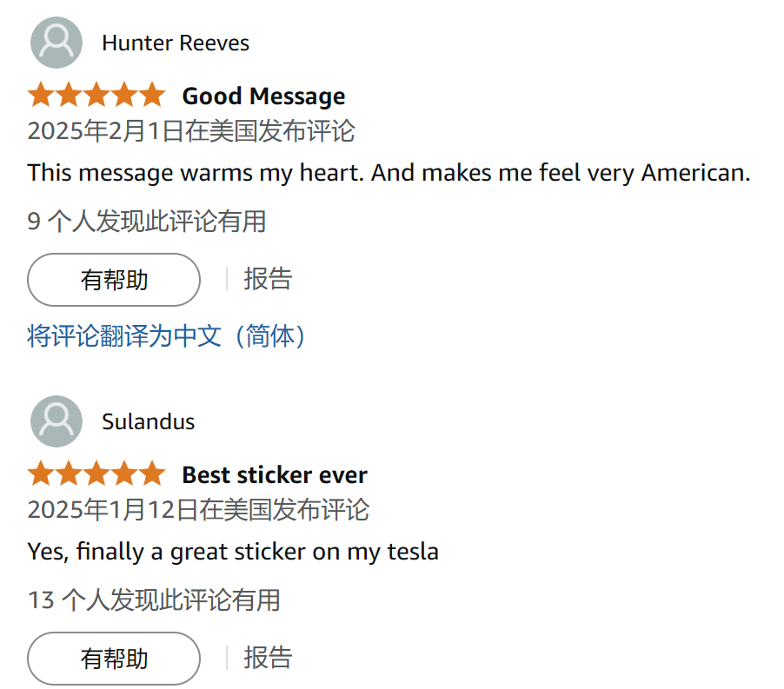Click Hunter Reeves' profile avatar icon

coord(56,43)
